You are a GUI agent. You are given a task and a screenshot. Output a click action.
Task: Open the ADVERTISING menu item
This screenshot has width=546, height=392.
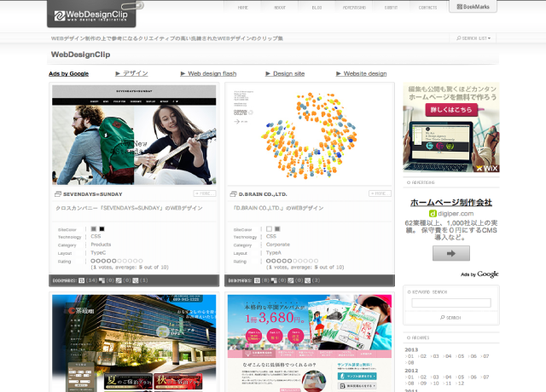click(x=354, y=8)
